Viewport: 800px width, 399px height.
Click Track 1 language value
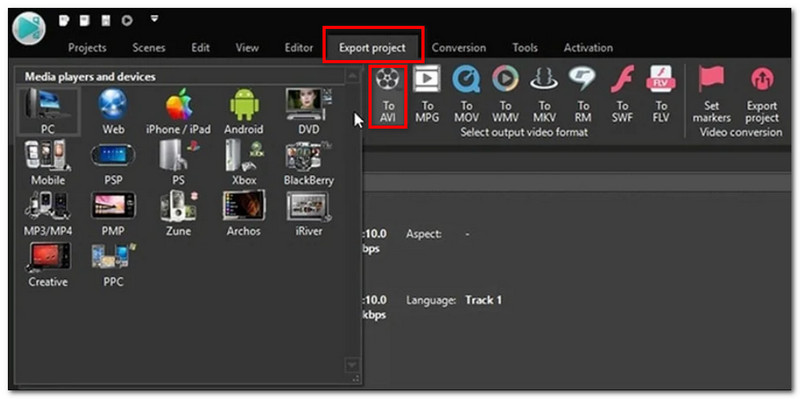tap(483, 300)
